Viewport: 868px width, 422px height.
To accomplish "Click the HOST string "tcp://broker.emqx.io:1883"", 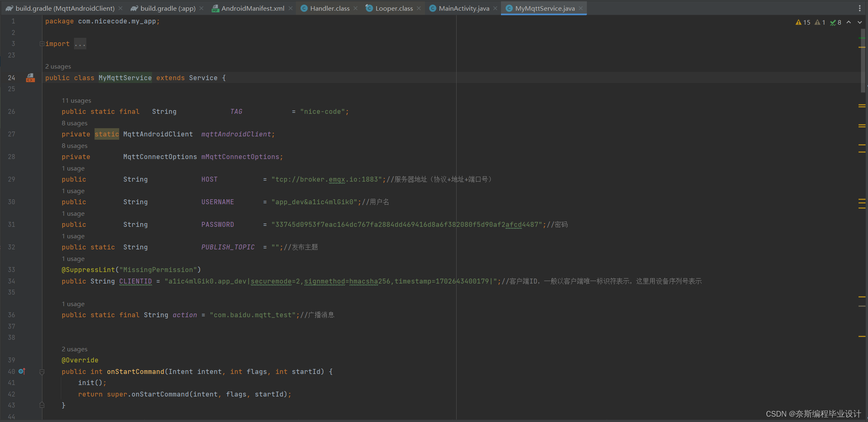I will click(x=327, y=180).
